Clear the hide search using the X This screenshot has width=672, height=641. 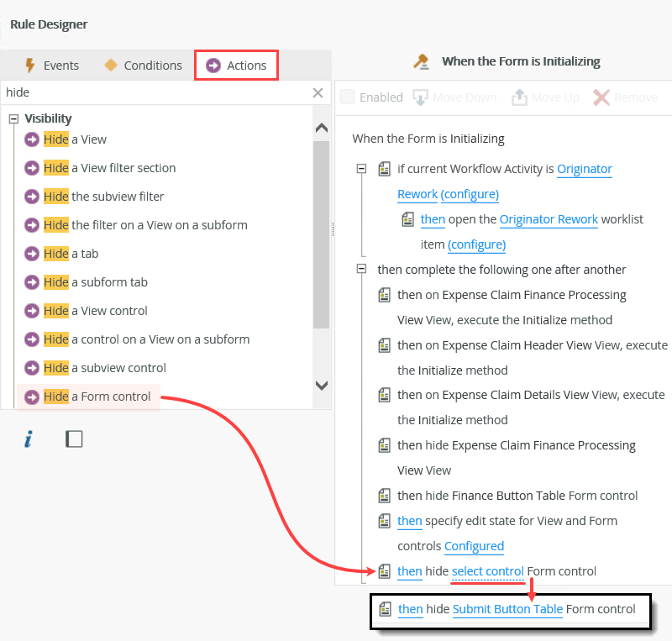point(318,92)
